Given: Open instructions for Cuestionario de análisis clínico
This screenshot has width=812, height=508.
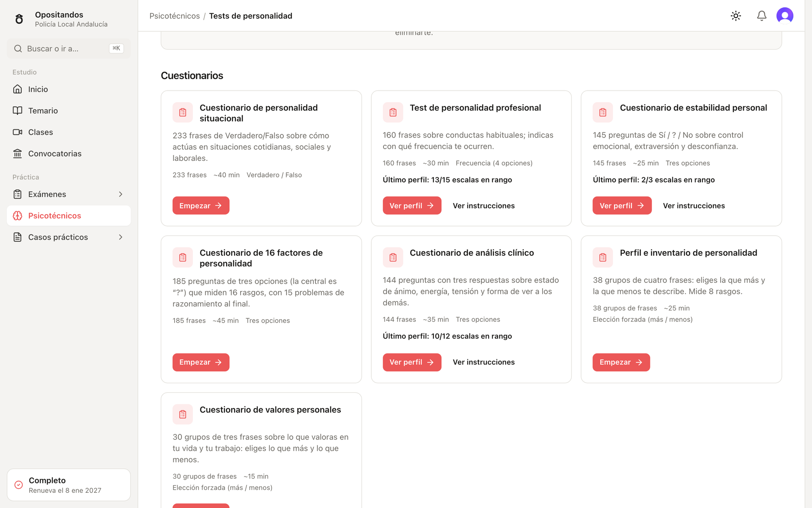Looking at the screenshot, I should [x=483, y=362].
